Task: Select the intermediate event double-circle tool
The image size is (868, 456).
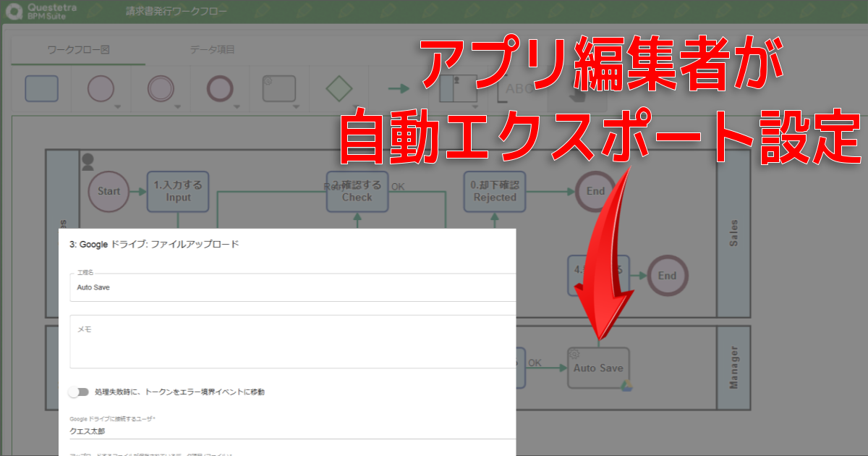Action: [x=161, y=88]
